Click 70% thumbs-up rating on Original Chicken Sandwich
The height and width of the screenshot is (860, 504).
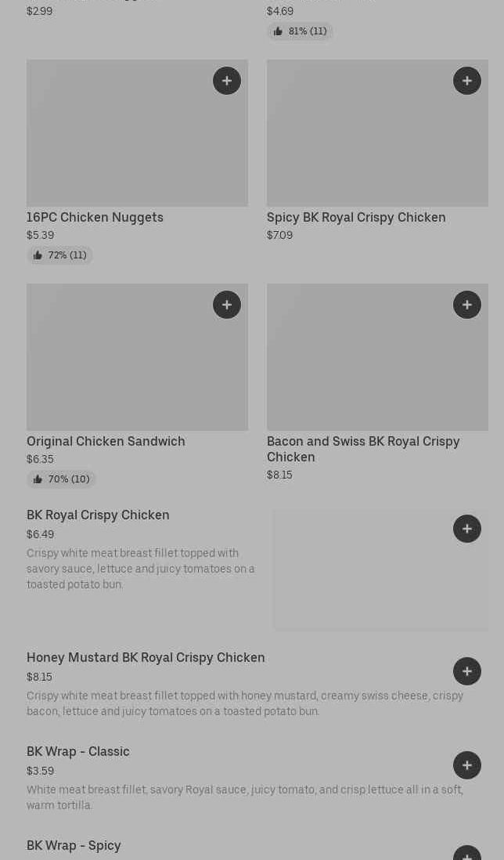coord(62,479)
